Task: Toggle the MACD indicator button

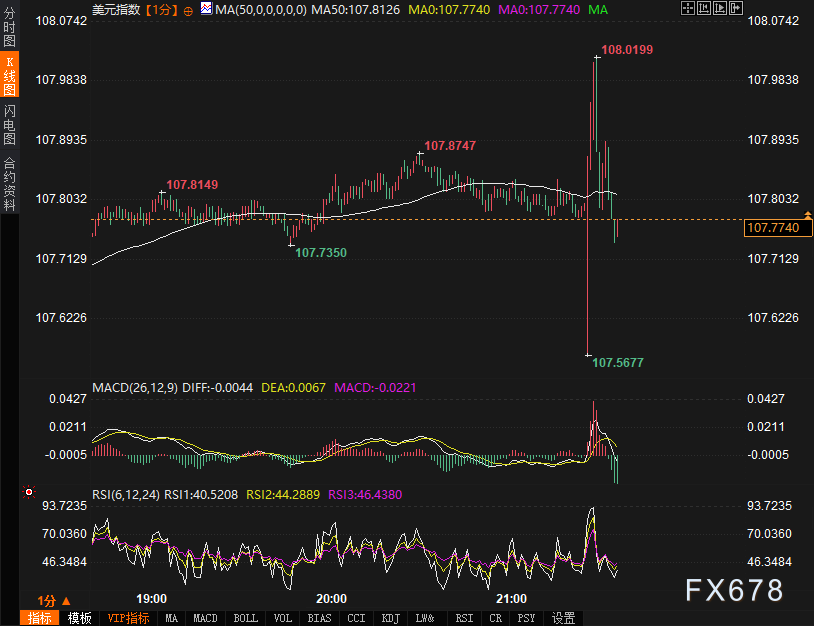Action: pos(205,618)
